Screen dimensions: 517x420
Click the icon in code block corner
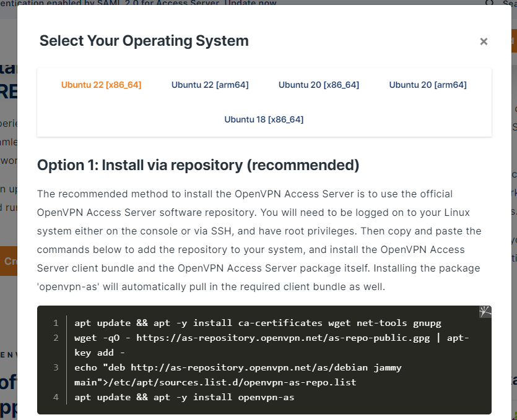tap(485, 312)
